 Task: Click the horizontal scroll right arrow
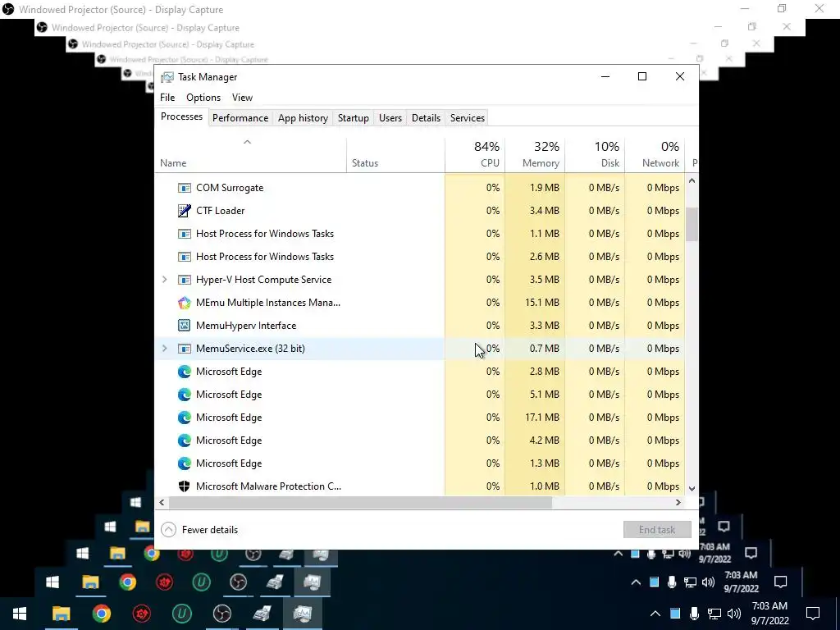(x=678, y=503)
